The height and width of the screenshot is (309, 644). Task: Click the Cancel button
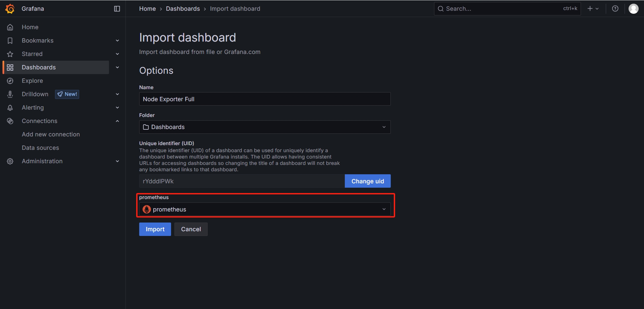(x=191, y=229)
